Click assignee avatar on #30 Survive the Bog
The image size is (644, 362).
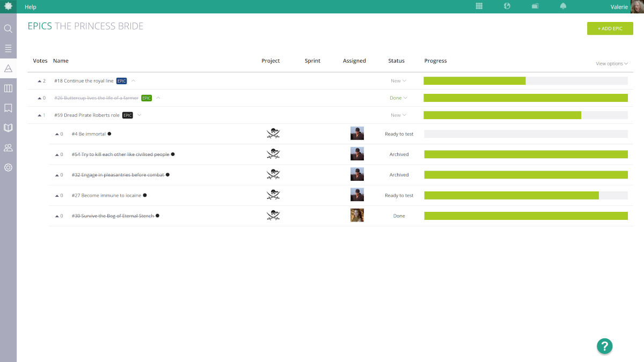(357, 215)
